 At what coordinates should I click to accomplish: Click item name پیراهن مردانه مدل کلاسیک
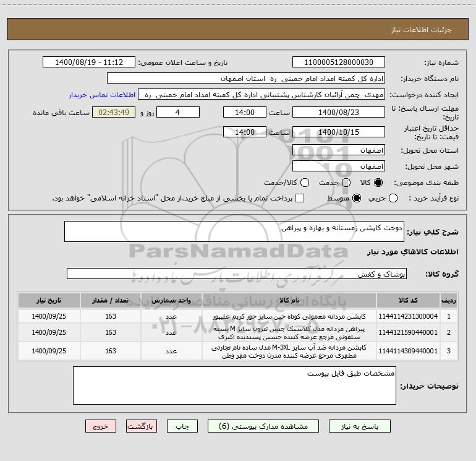click(289, 333)
